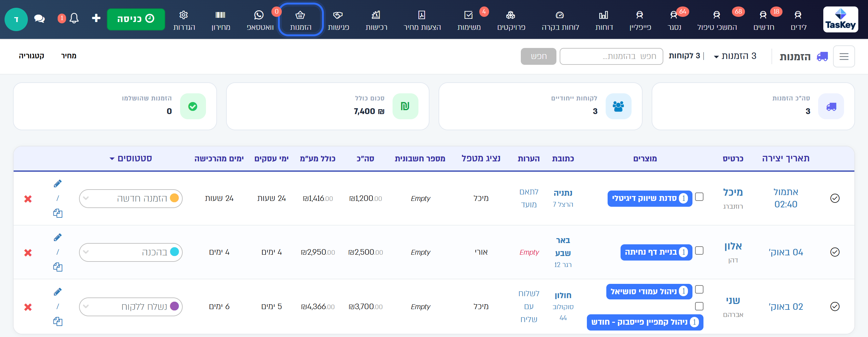Open the user avatar ד
The width and height of the screenshot is (868, 337).
(x=16, y=19)
